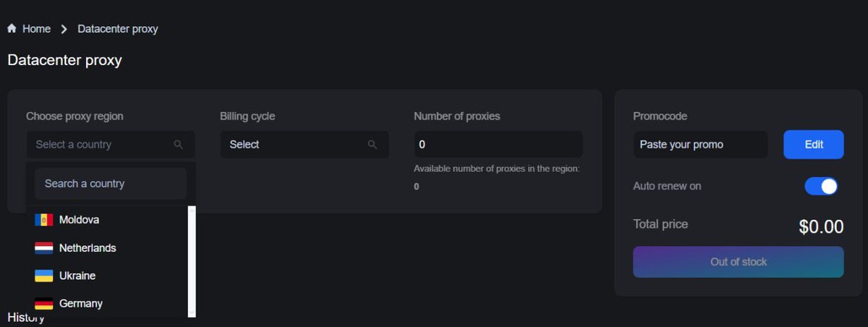Go to the Home breadcrumb link
868x327 pixels.
[x=36, y=29]
